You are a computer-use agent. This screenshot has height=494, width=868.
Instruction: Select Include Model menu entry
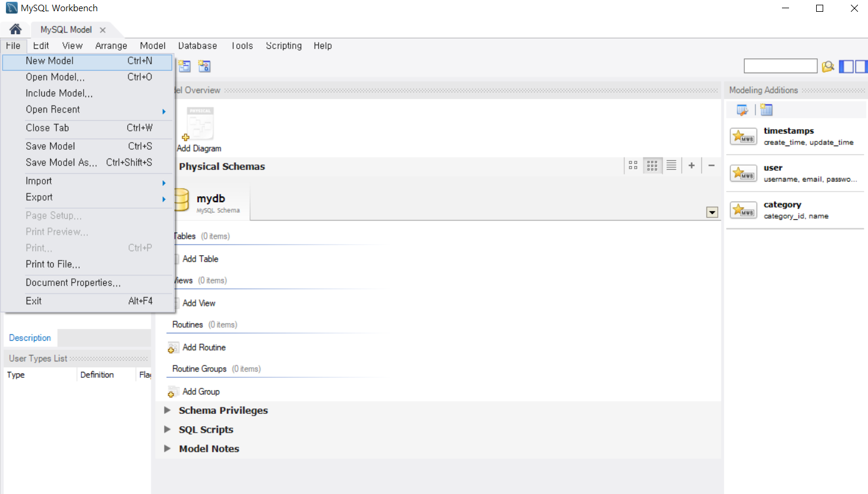[x=87, y=93]
